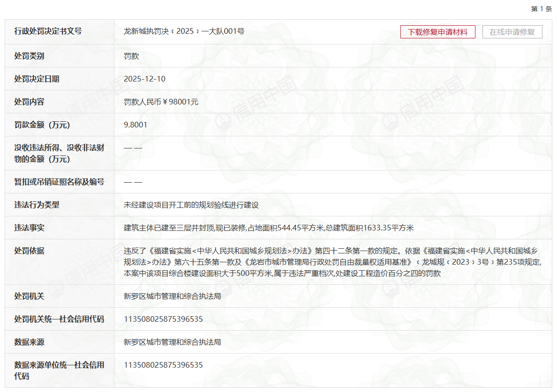Image resolution: width=557 pixels, height=392 pixels.
Task: Click the credit code in 数据来源单位统一社会信用代码 row
Action: 163,364
